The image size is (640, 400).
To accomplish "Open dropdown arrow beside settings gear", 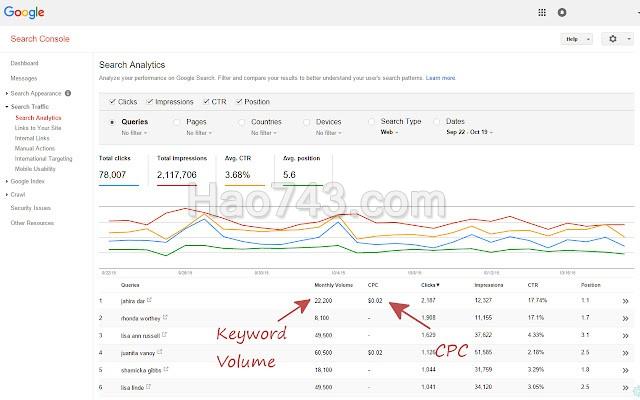I will coord(629,39).
